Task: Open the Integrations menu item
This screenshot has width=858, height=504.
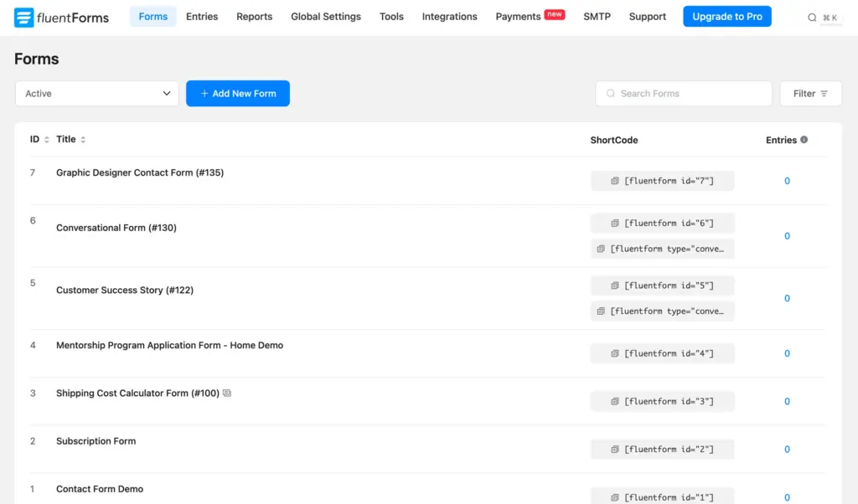Action: [449, 17]
